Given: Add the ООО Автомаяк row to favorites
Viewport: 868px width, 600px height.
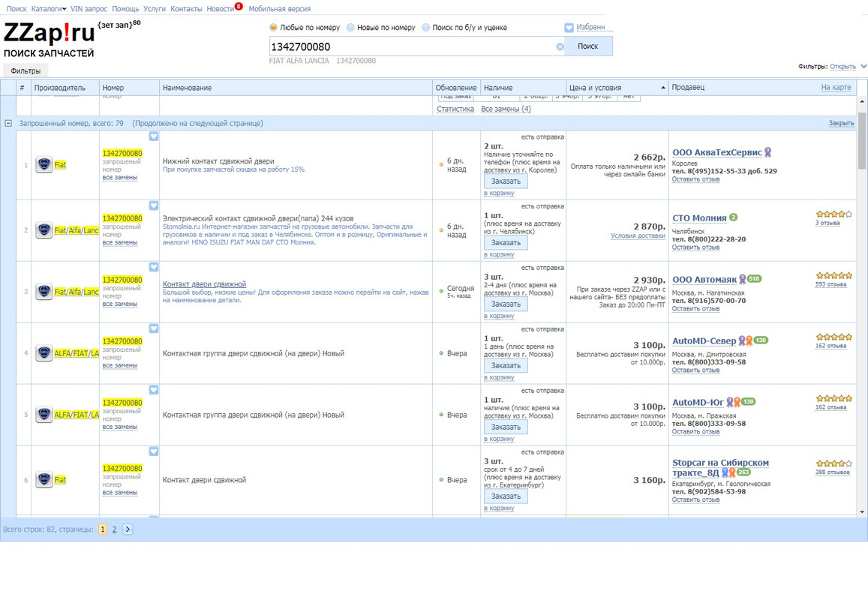Looking at the screenshot, I should tap(153, 267).
